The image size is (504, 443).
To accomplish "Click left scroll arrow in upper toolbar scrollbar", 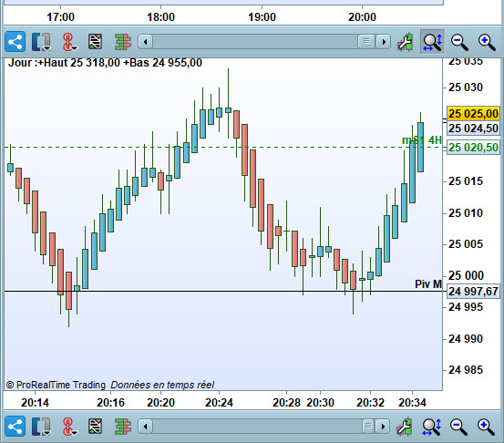I will tap(146, 42).
